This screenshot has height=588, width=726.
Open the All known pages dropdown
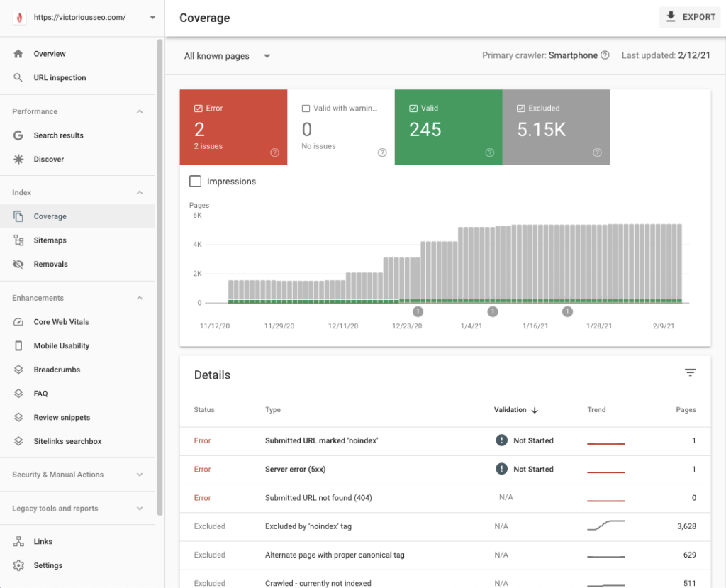pos(227,56)
